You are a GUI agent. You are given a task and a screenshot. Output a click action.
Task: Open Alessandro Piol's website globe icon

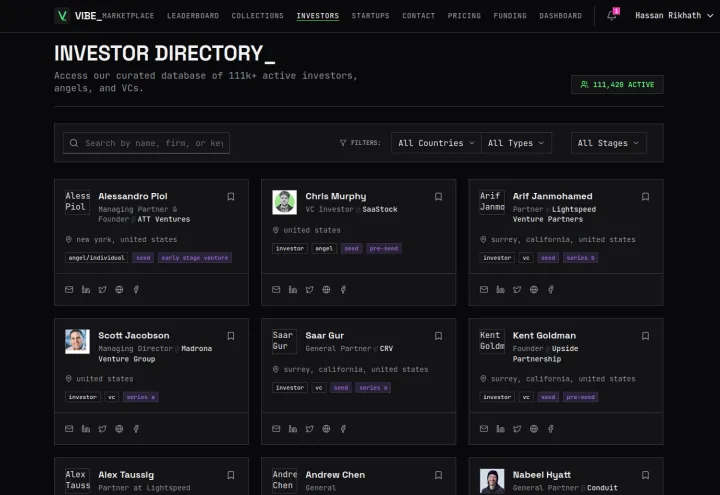point(119,289)
